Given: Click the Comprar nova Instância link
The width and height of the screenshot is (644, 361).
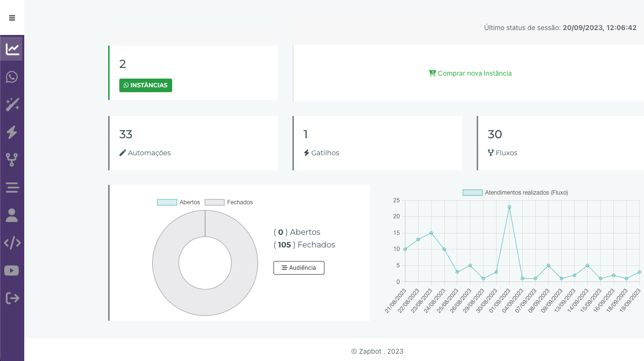Looking at the screenshot, I should pyautogui.click(x=470, y=73).
